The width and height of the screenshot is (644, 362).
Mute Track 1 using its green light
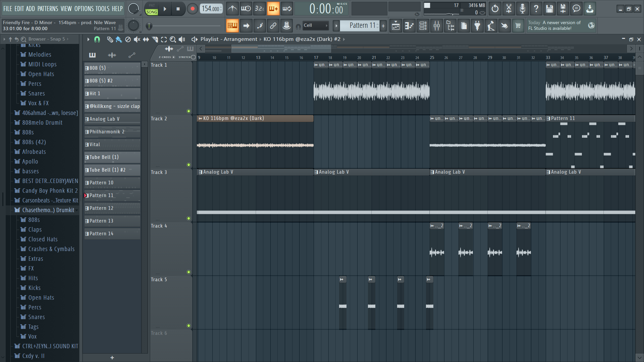click(x=189, y=111)
